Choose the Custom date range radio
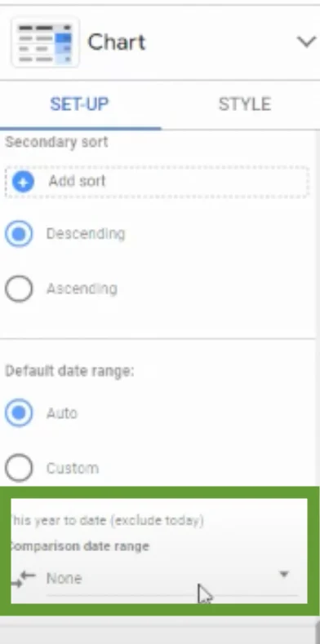This screenshot has width=320, height=644. pos(19,467)
